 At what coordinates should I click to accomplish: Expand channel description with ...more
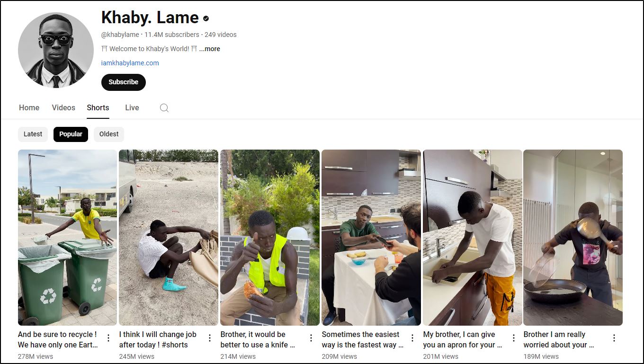pos(210,49)
